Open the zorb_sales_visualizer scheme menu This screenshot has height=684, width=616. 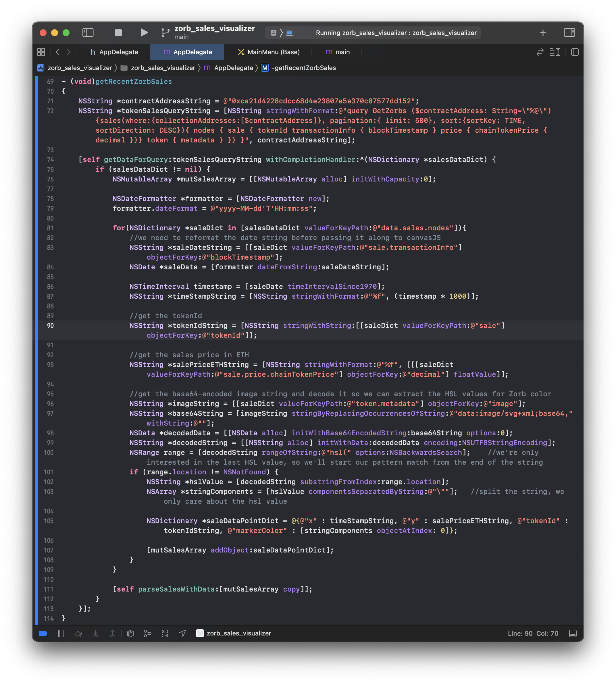(x=214, y=32)
